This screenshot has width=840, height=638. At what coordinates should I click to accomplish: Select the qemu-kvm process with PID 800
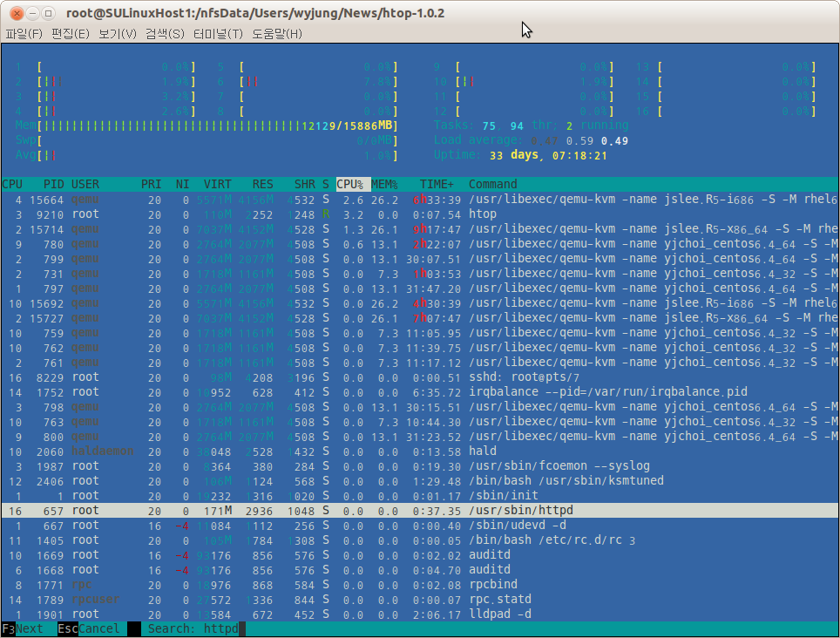pos(420,437)
